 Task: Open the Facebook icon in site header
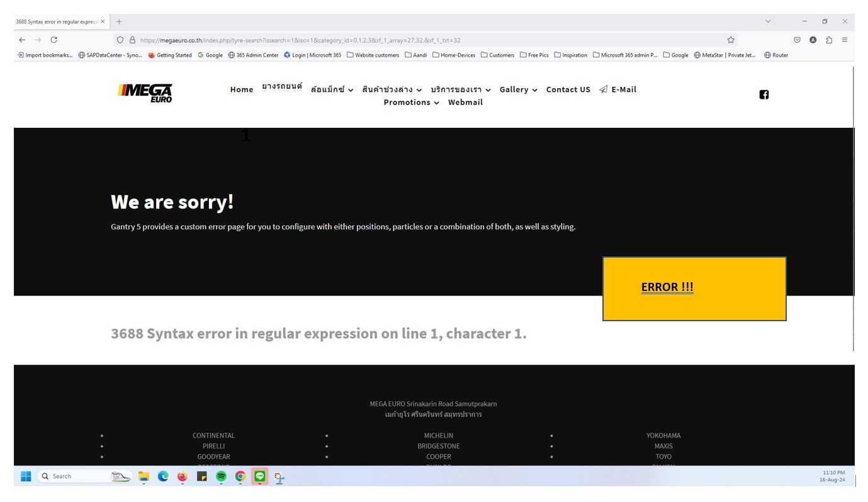[x=764, y=94]
